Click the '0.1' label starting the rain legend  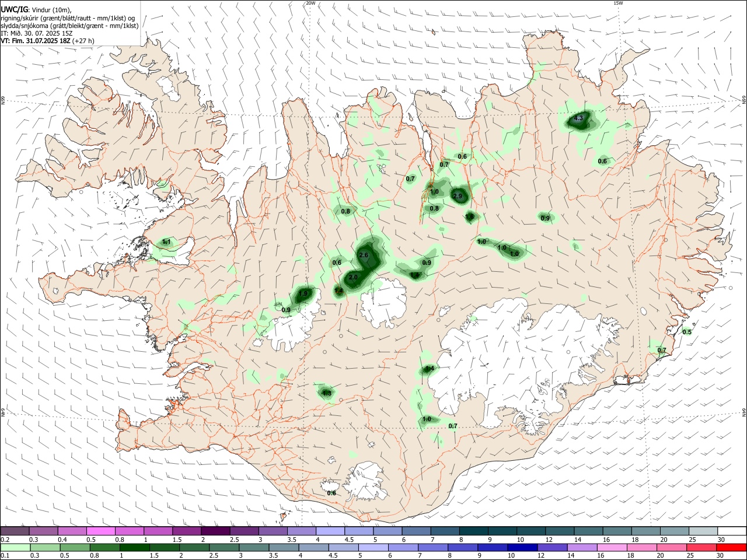coord(5,556)
